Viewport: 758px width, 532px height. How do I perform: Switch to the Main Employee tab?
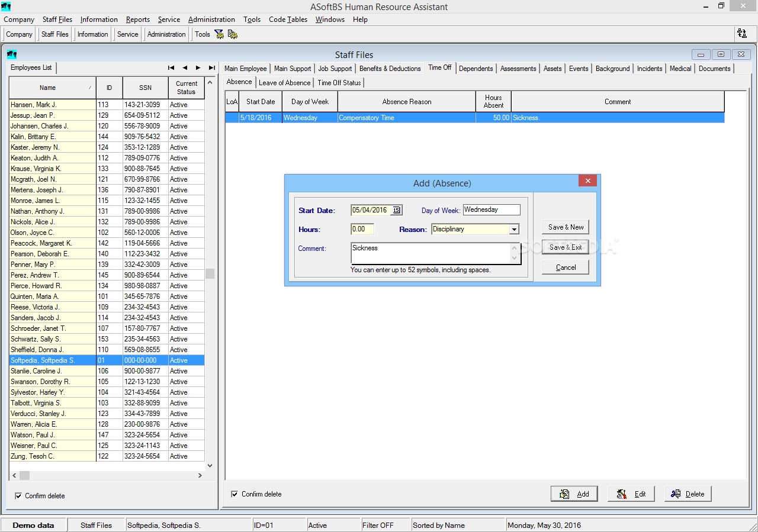pyautogui.click(x=246, y=69)
